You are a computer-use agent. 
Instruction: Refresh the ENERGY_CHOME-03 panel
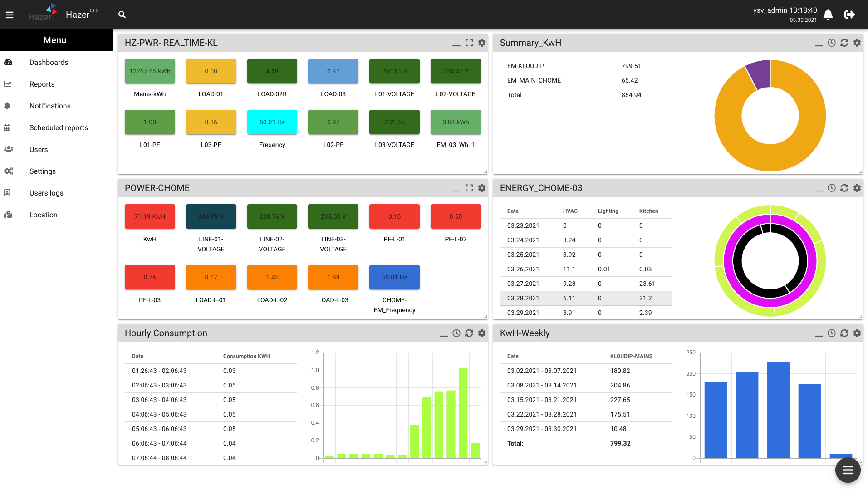[x=844, y=188]
